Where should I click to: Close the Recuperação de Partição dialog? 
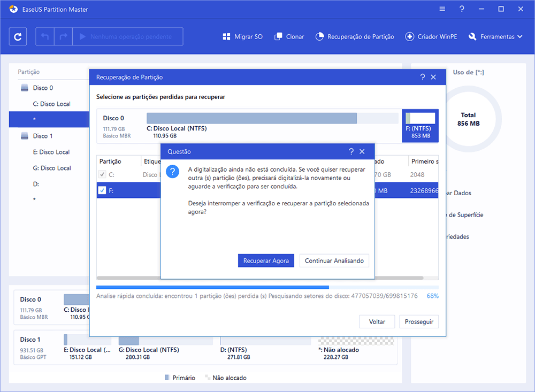click(x=433, y=77)
